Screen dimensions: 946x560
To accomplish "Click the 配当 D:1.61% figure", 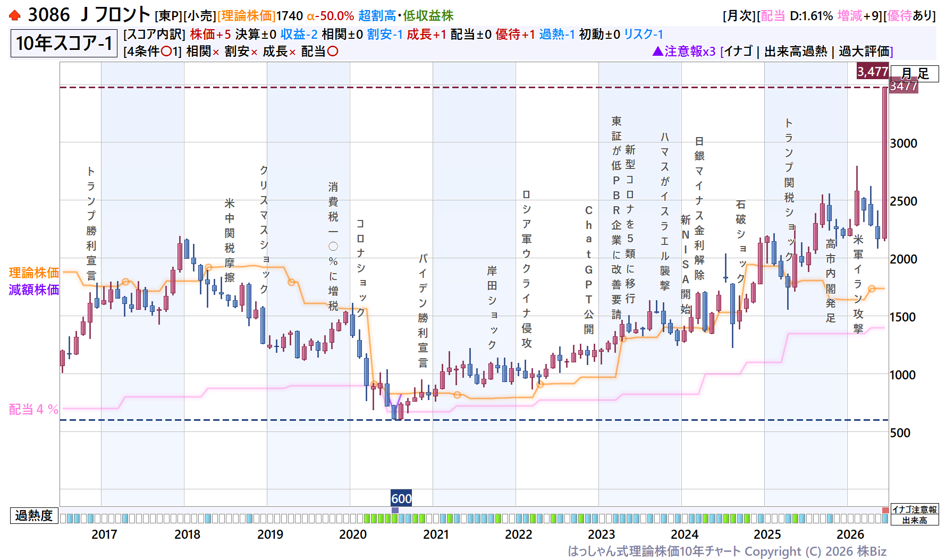I will coord(797,16).
